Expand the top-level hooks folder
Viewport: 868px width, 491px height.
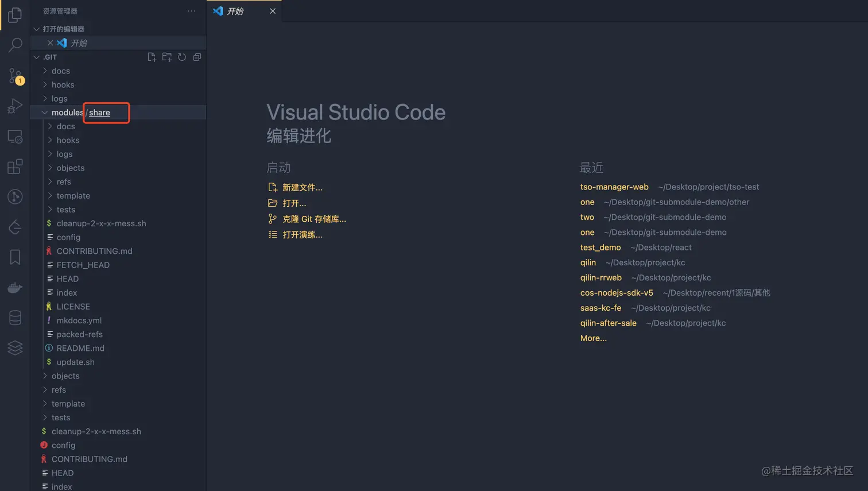pyautogui.click(x=118, y=84)
